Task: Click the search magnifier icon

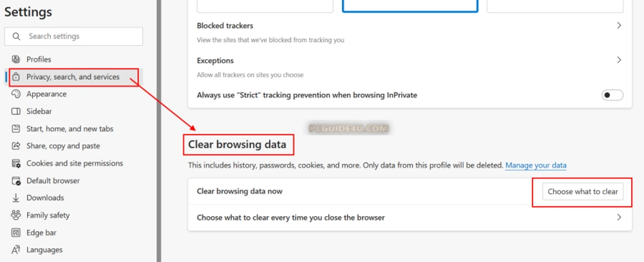Action: tap(17, 37)
